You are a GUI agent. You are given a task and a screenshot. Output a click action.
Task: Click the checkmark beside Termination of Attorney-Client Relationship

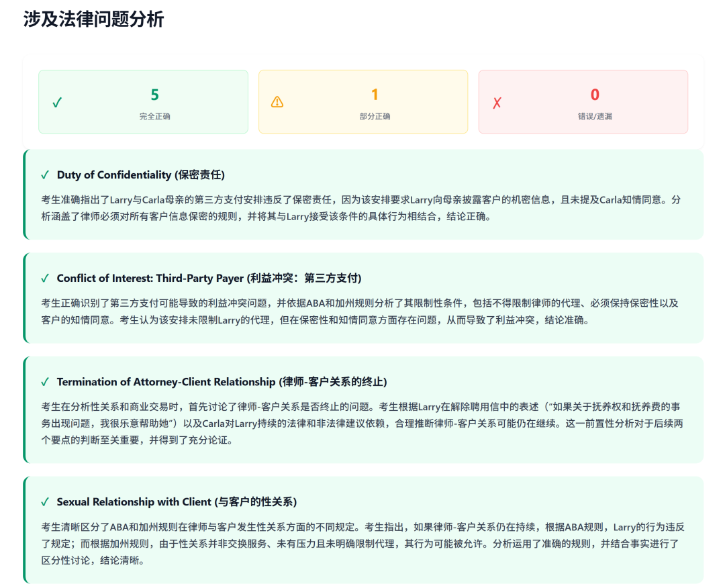[45, 382]
